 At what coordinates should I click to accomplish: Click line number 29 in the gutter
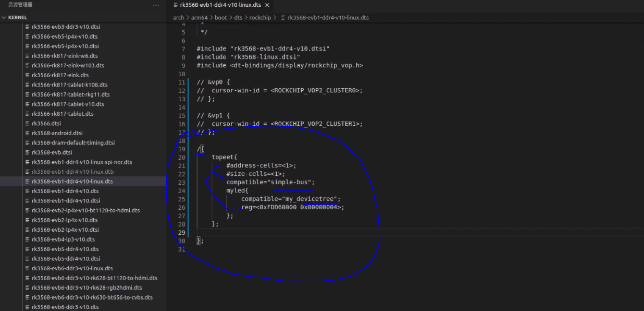(x=181, y=232)
